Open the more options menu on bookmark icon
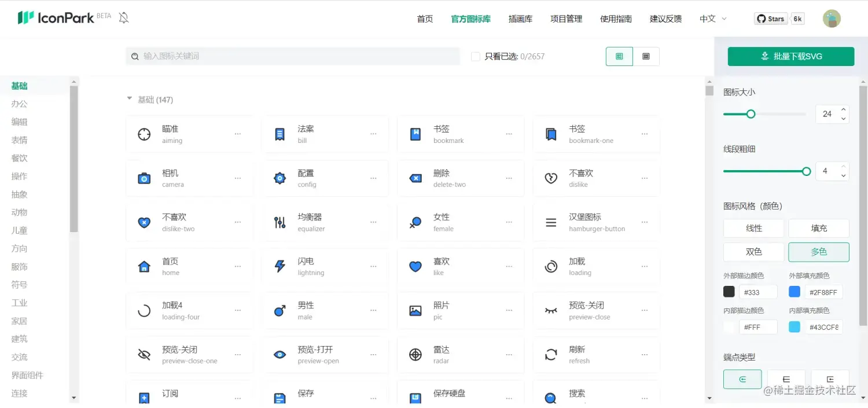The height and width of the screenshot is (408, 868). [x=509, y=134]
